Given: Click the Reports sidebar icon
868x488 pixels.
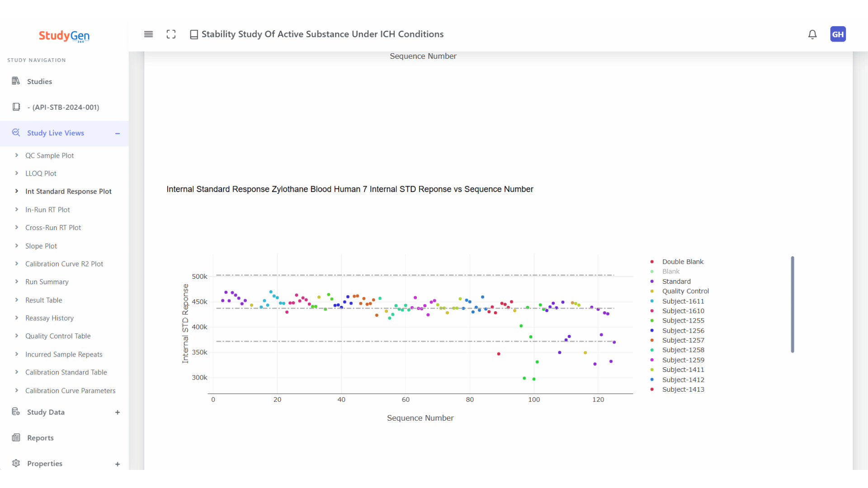Looking at the screenshot, I should tap(16, 437).
